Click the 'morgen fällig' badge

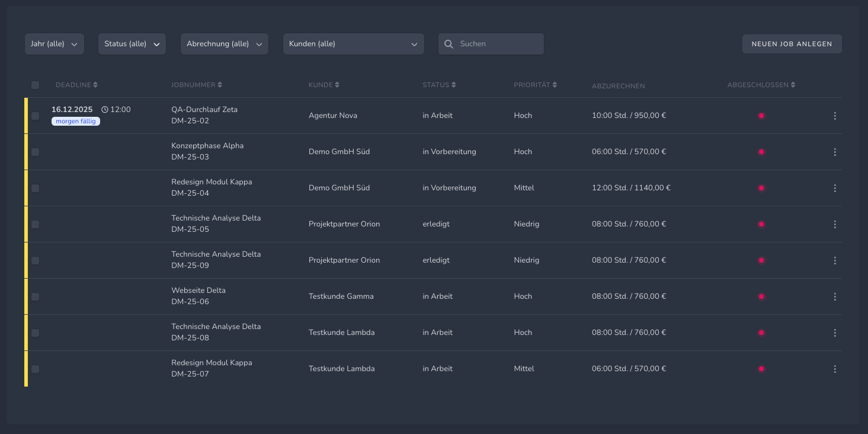(x=76, y=121)
